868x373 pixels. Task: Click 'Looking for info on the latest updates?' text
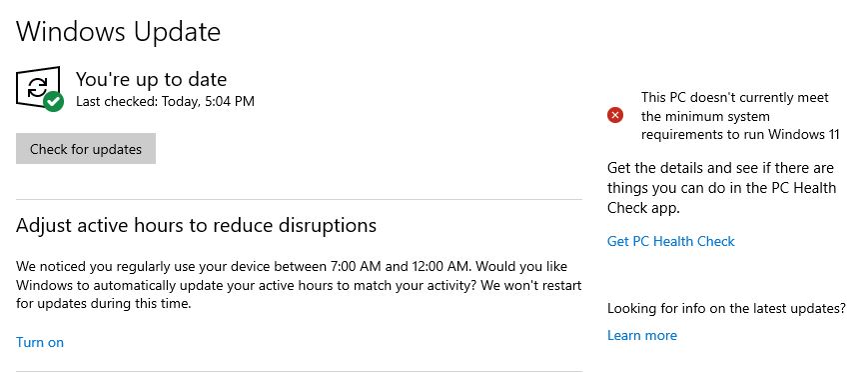pos(727,308)
